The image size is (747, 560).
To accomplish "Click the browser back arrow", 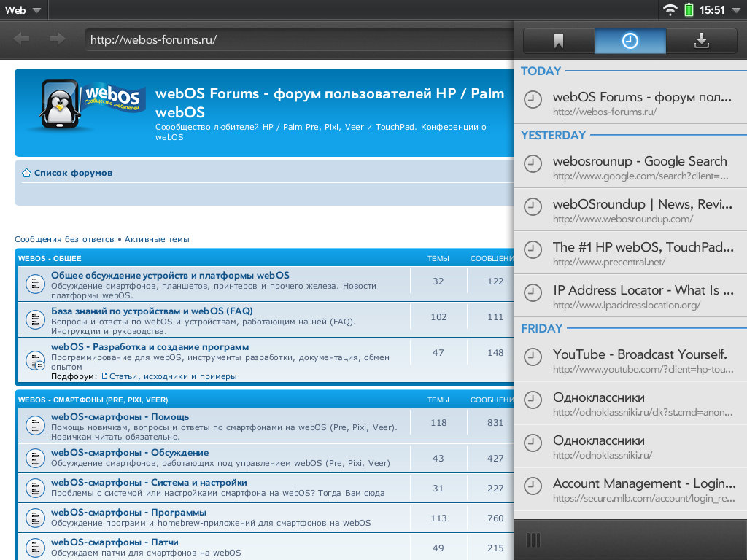I will click(x=21, y=39).
